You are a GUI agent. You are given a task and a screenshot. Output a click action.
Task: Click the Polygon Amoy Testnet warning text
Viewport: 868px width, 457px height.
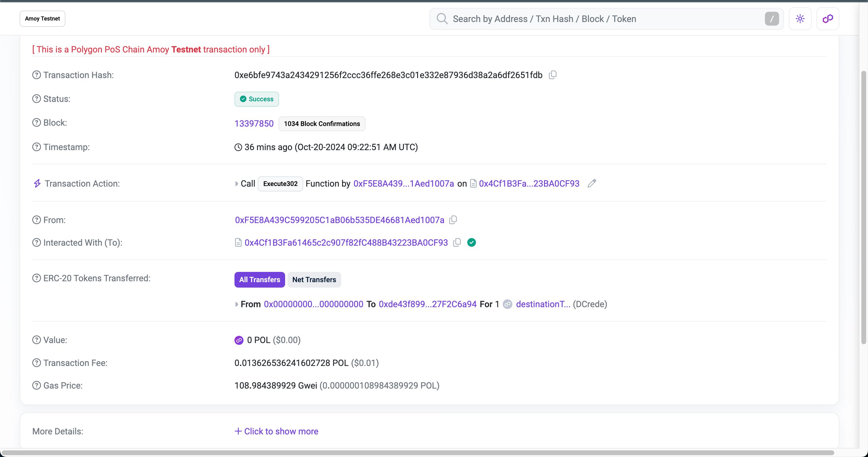click(151, 49)
